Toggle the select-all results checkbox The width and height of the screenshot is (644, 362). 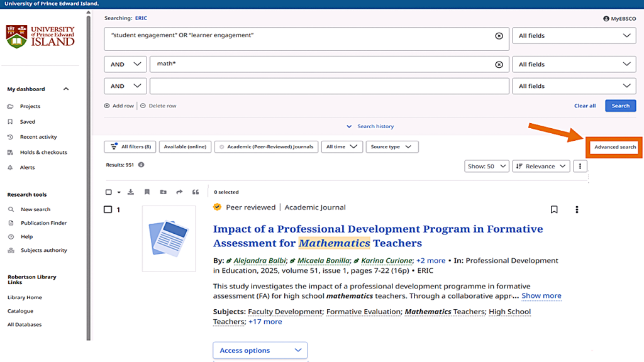point(109,192)
